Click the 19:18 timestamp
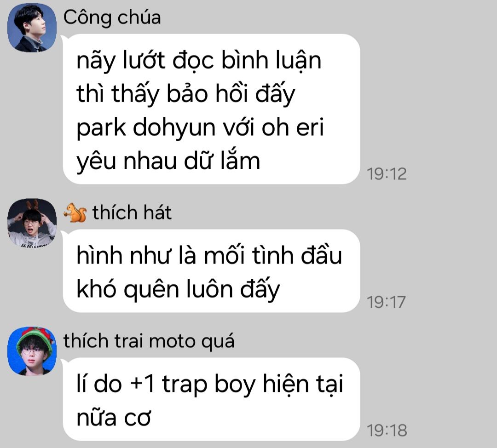Image resolution: width=497 pixels, height=448 pixels. (x=387, y=430)
